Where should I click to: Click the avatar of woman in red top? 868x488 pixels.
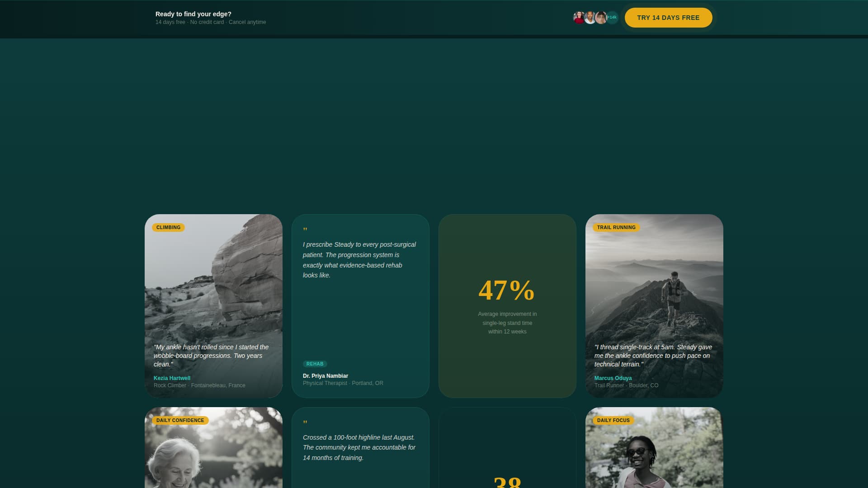(579, 18)
